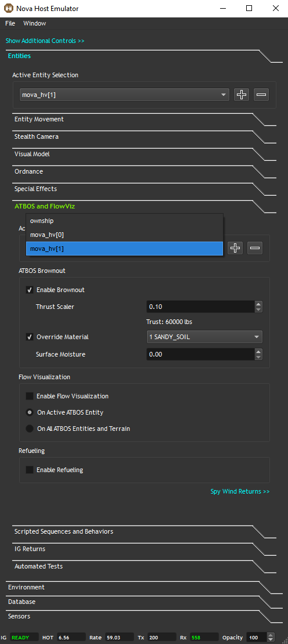
Task: Click the Thrust Scaler input field
Action: [x=200, y=307]
